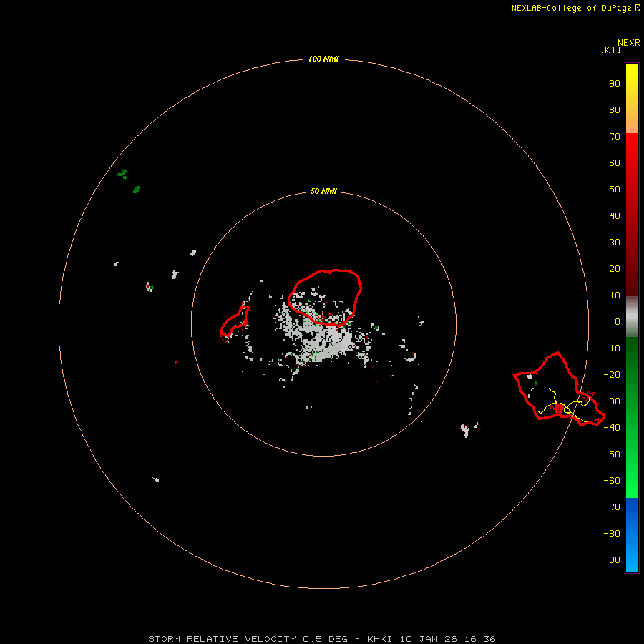
Task: Click the -90 value on velocity scale
Action: (612, 560)
